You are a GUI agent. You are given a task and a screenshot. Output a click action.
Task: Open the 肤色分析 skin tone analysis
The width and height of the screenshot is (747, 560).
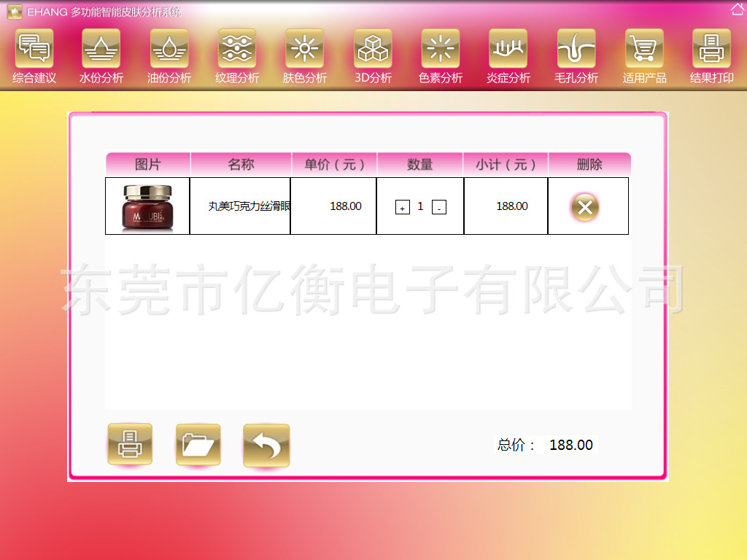coord(305,49)
